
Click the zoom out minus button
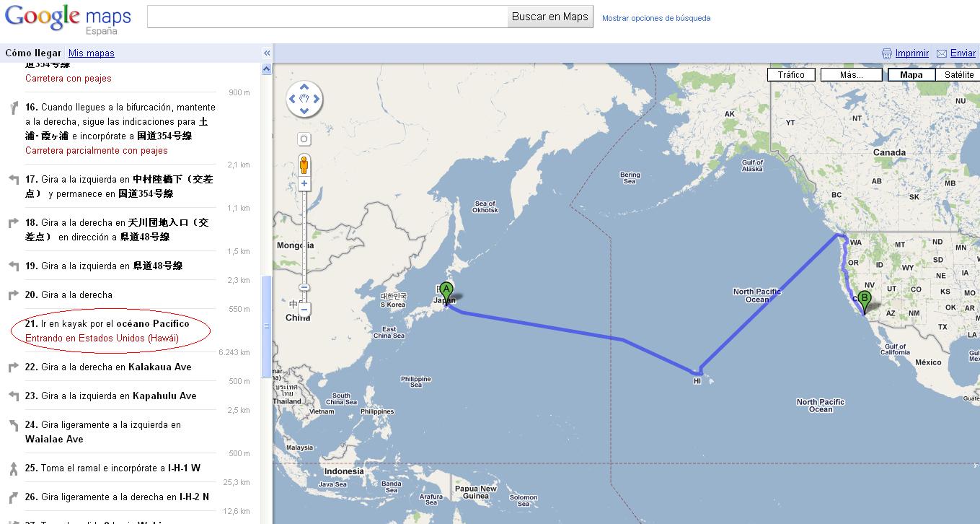[x=304, y=309]
